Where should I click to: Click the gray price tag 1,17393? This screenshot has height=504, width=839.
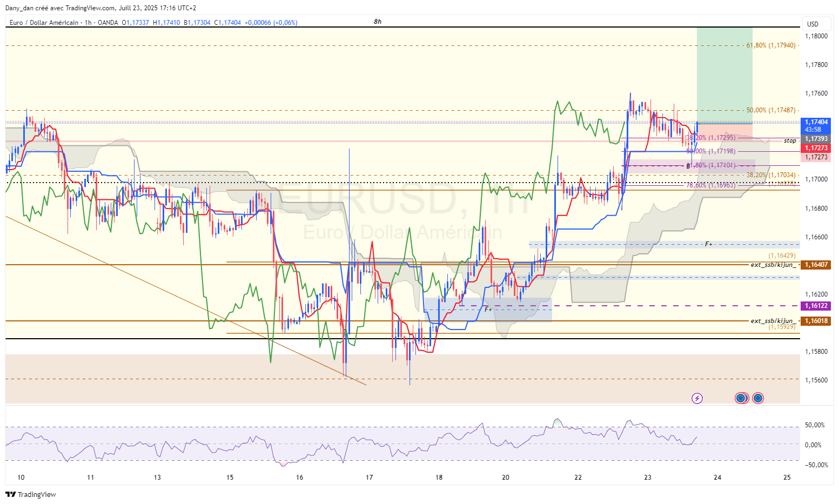pyautogui.click(x=816, y=139)
